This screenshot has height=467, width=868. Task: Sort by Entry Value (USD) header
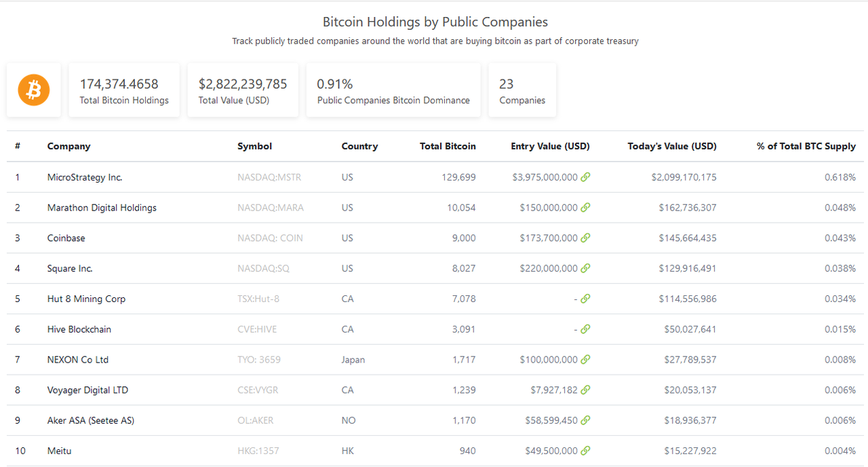point(550,146)
